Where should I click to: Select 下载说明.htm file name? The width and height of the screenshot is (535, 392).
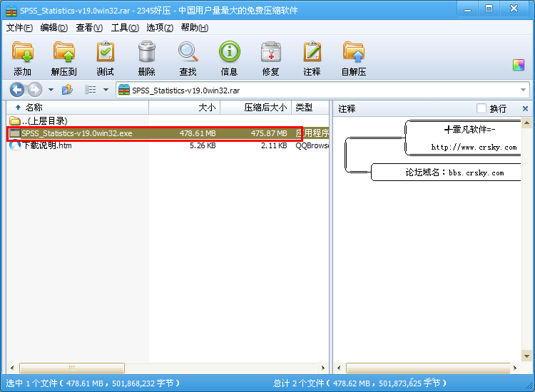coord(47,145)
